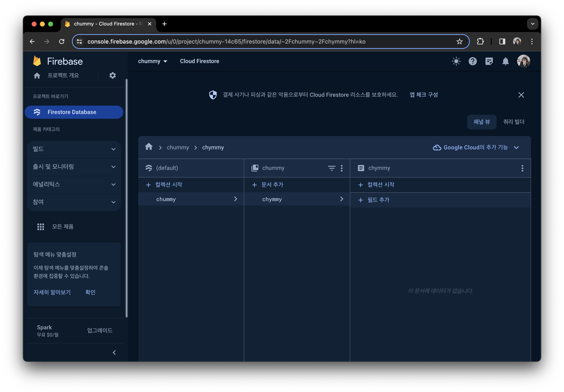Viewport: 564px width, 392px height.
Task: Switch to 패널 뷰 tab
Action: coord(481,122)
